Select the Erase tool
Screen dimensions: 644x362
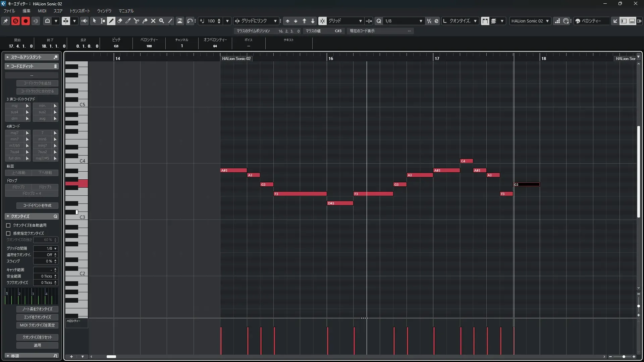(120, 21)
